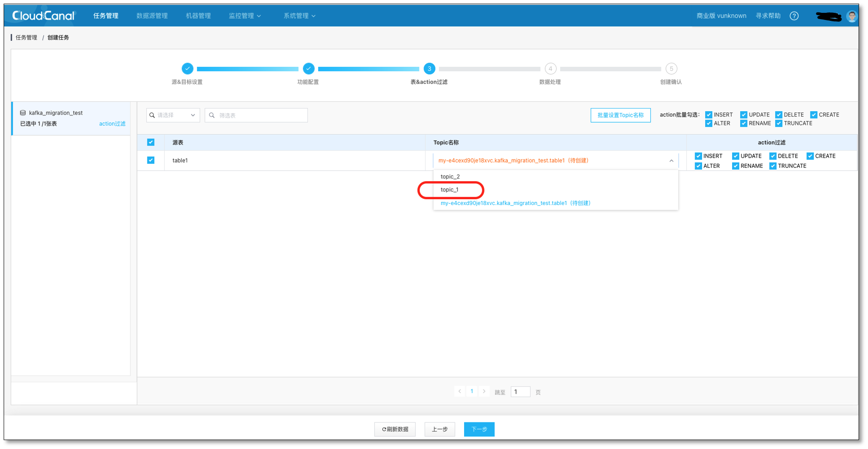
Task: Uncheck TRUNCATE in action批量勾选
Action: 779,124
